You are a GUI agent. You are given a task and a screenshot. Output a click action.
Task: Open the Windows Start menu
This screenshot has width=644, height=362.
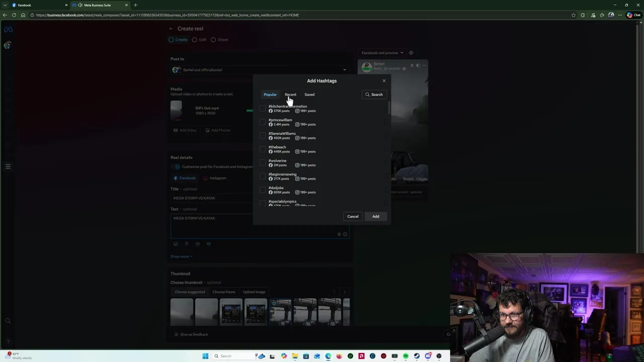(205, 356)
